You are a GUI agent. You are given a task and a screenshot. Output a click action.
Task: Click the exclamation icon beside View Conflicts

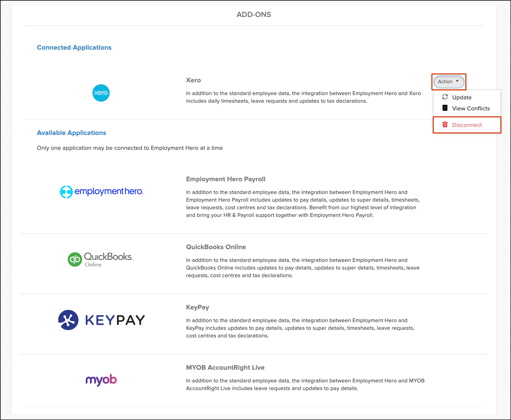tap(445, 108)
